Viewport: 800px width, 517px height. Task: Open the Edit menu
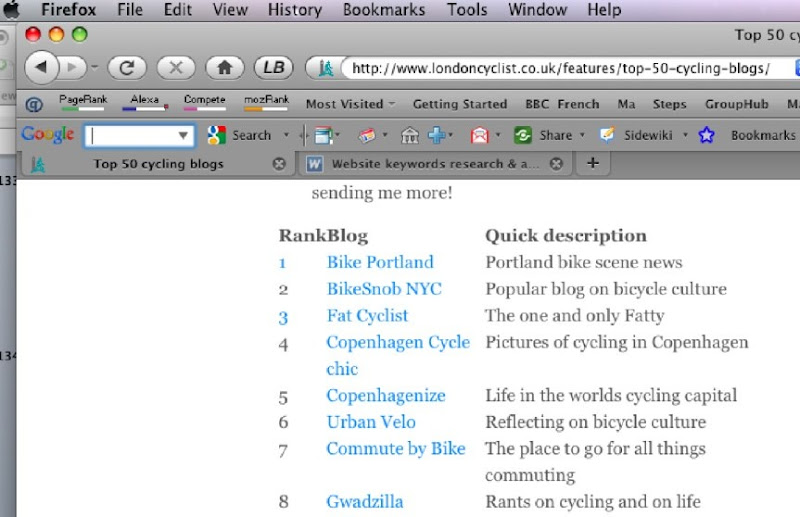(178, 10)
